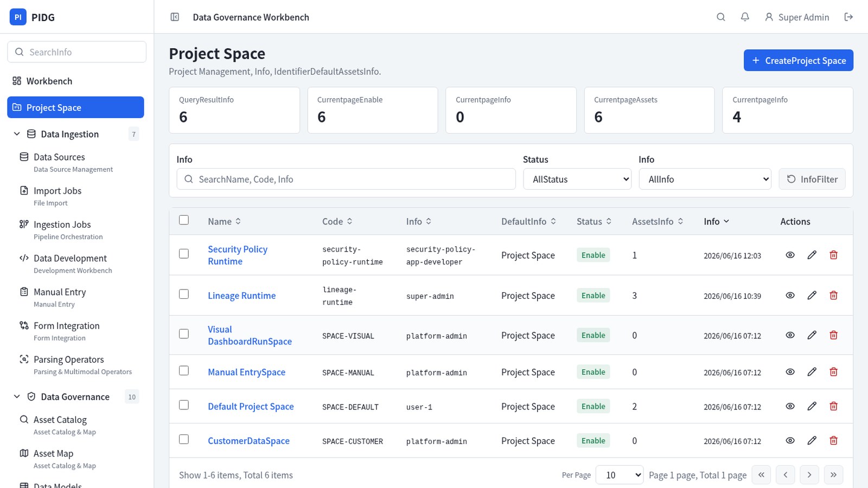
Task: Sort table by AssetsInfo column
Action: [x=658, y=221]
